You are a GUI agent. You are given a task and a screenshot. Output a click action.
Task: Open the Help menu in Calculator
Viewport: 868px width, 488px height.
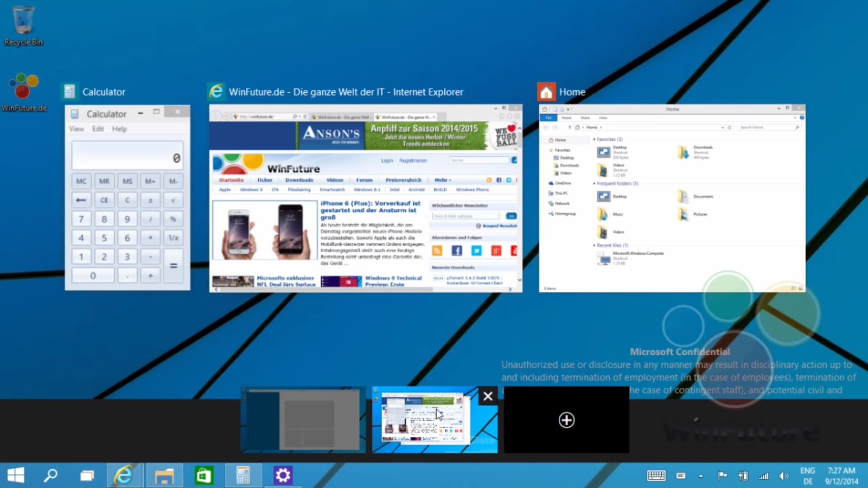pyautogui.click(x=119, y=129)
